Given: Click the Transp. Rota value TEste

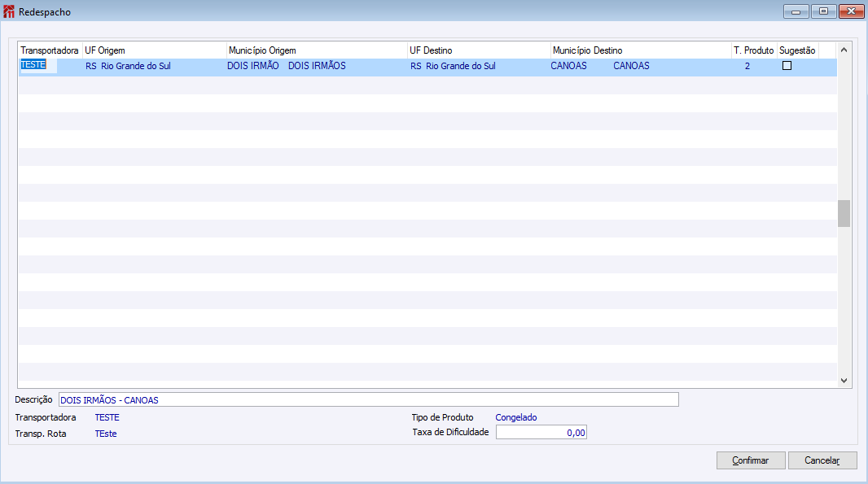Looking at the screenshot, I should [106, 434].
